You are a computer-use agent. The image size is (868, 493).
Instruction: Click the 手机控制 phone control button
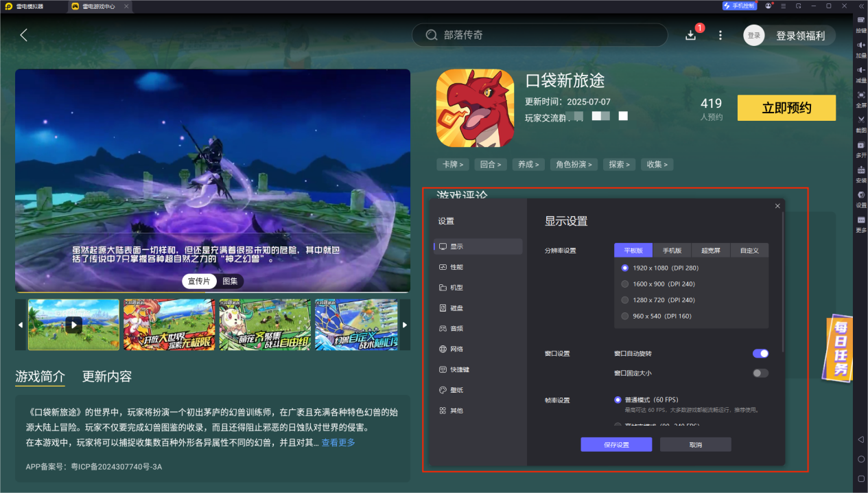(739, 5)
